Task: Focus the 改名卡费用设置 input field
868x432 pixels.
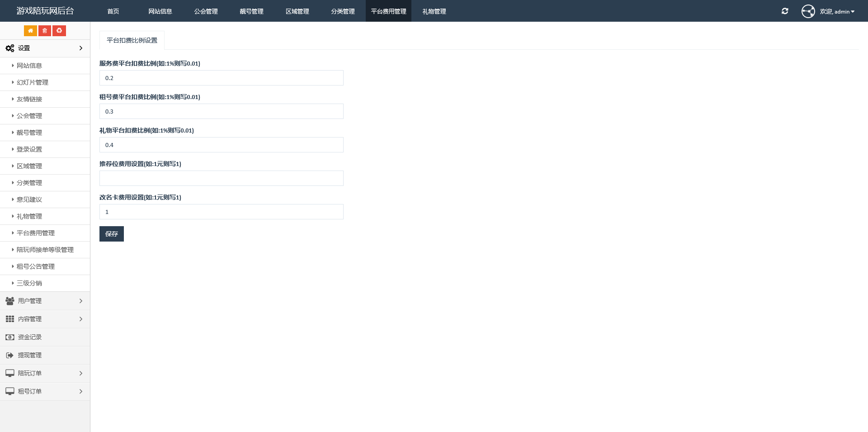Action: [222, 212]
